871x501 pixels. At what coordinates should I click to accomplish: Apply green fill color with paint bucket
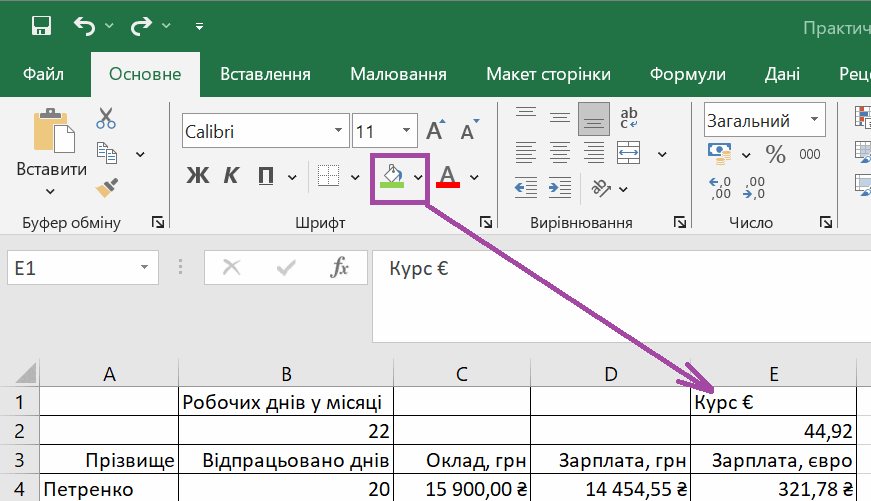pos(392,176)
